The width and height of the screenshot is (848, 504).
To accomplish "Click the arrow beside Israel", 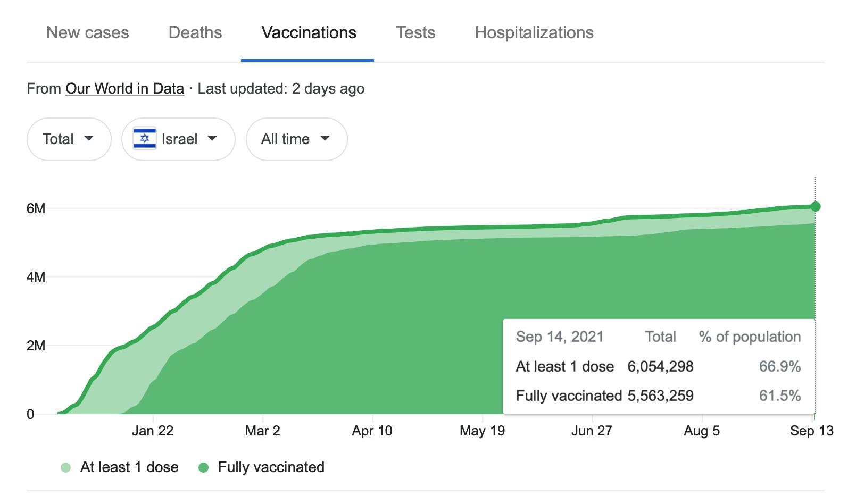I will [212, 139].
